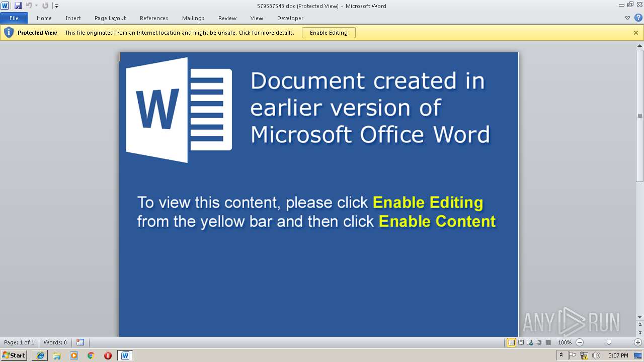Image resolution: width=644 pixels, height=362 pixels.
Task: Click the vertical scrollbar thumb
Action: (x=640, y=116)
